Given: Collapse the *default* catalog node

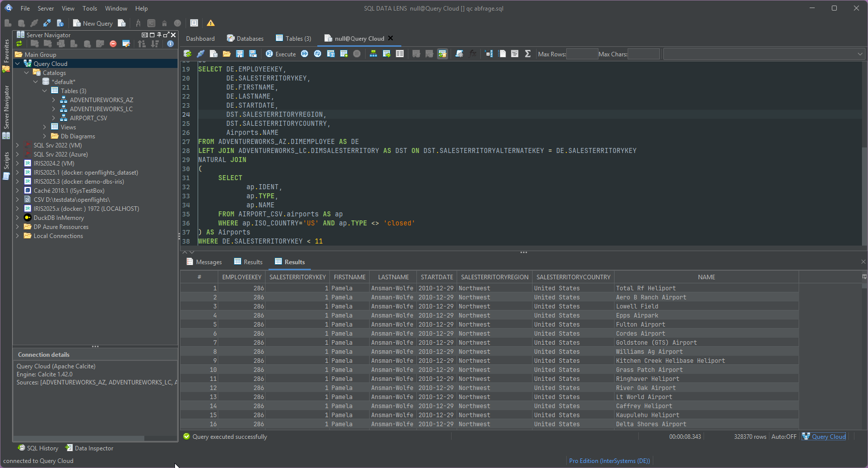Looking at the screenshot, I should 36,82.
